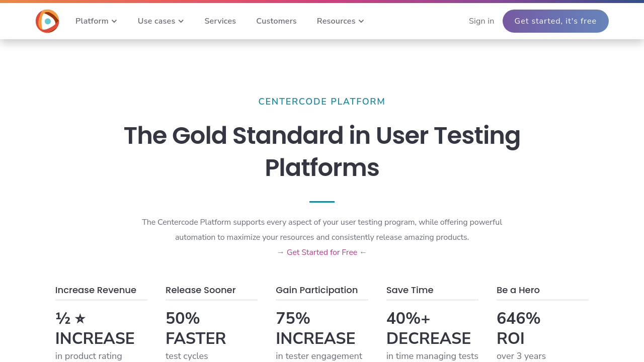Open the Services menu item
This screenshot has width=644, height=362.
(x=220, y=21)
